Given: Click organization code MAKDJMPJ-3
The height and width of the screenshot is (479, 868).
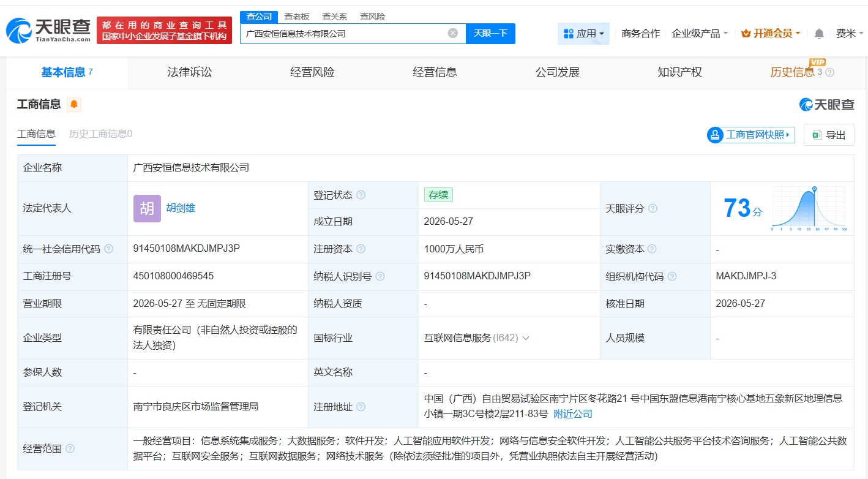Looking at the screenshot, I should coord(746,276).
